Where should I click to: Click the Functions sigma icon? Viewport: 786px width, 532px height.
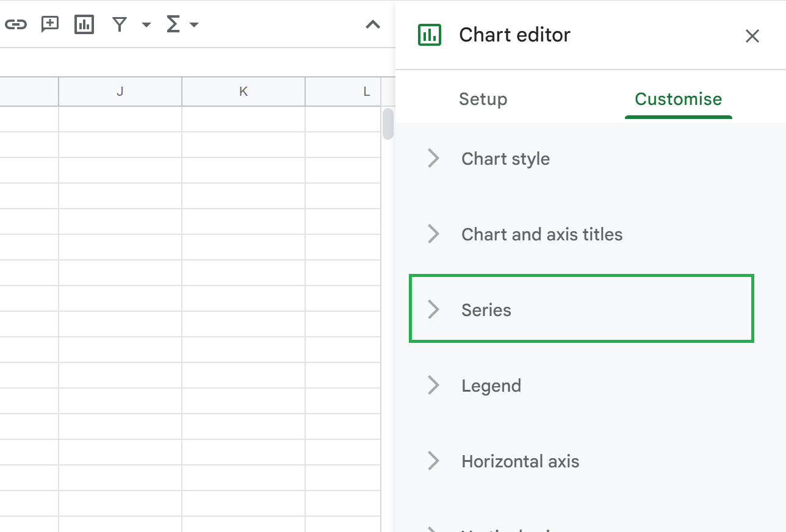click(x=174, y=24)
